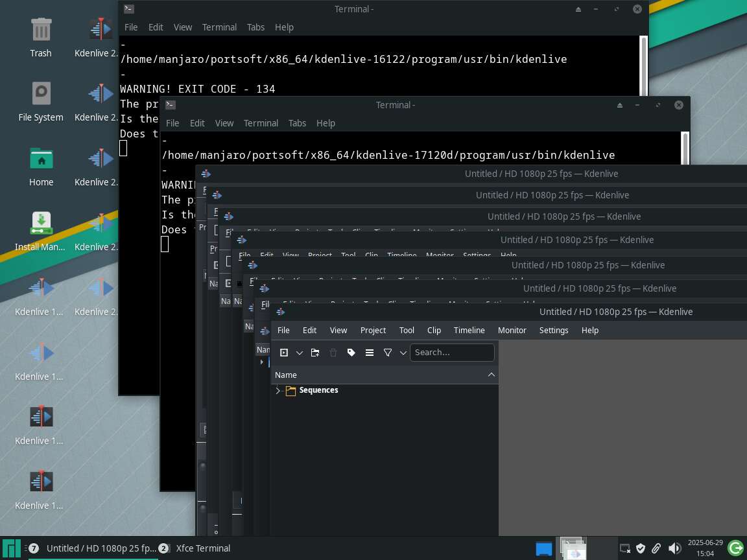This screenshot has height=560, width=747.
Task: Click the Add Clip icon in bin toolbar
Action: 283,353
